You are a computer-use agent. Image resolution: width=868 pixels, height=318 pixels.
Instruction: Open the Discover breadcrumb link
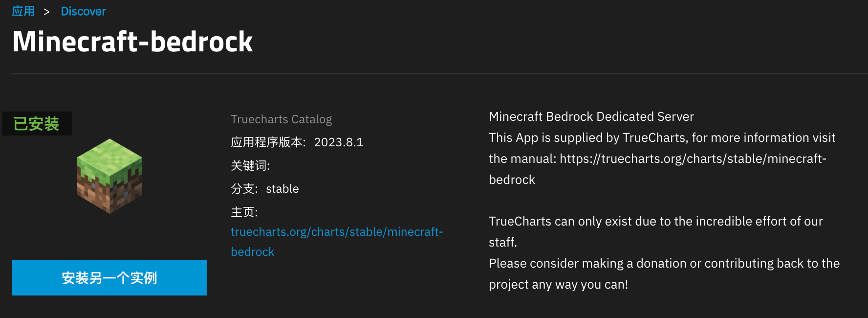tap(83, 11)
